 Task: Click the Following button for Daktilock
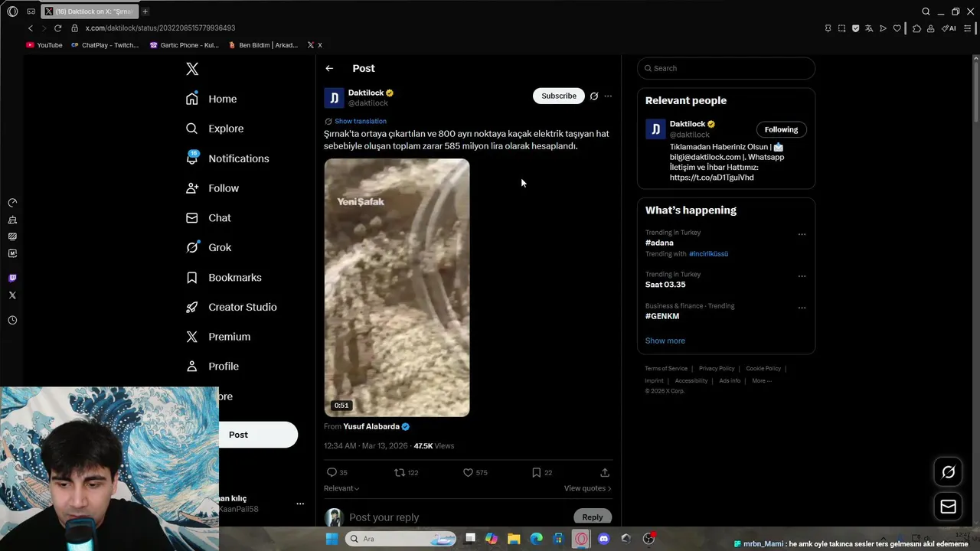point(781,129)
